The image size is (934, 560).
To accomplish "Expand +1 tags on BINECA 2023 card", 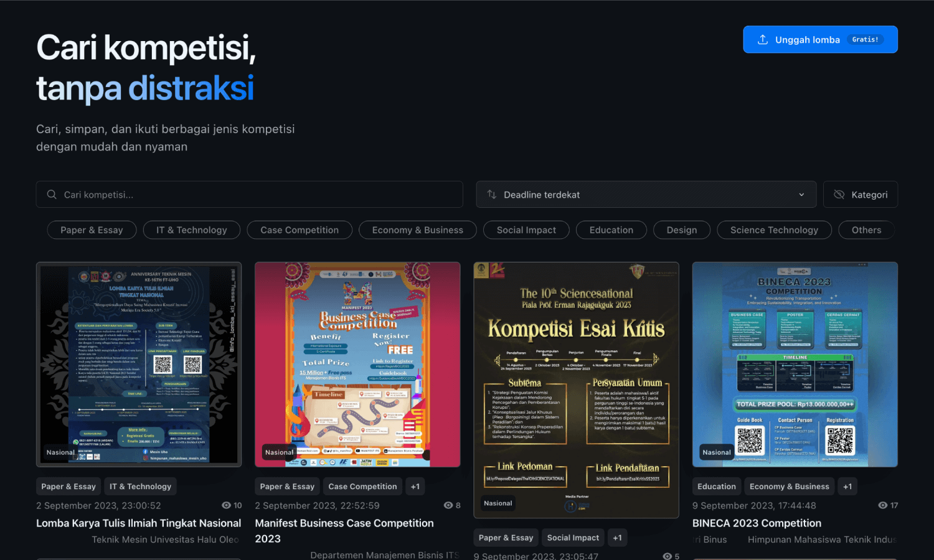I will pyautogui.click(x=847, y=487).
